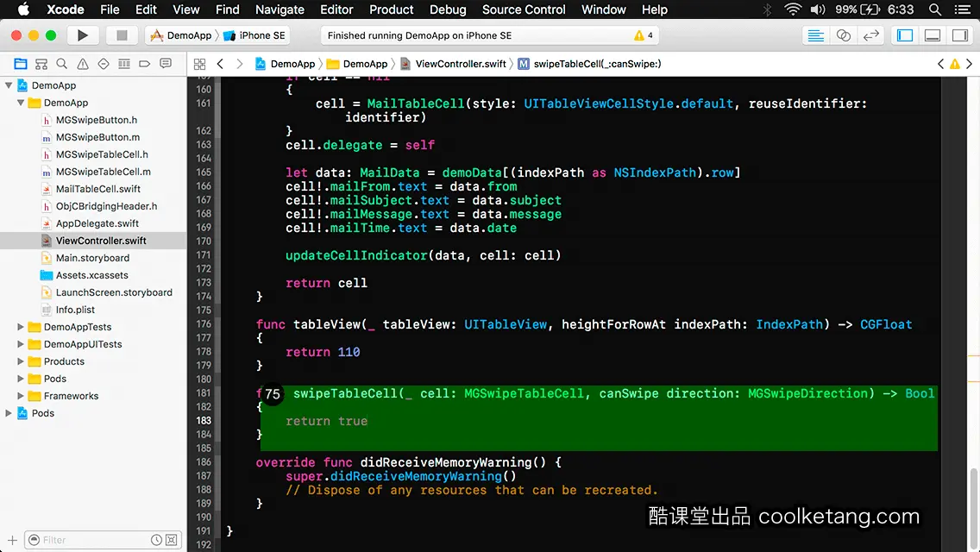The image size is (980, 552).
Task: Open the Debug menu
Action: (x=448, y=9)
